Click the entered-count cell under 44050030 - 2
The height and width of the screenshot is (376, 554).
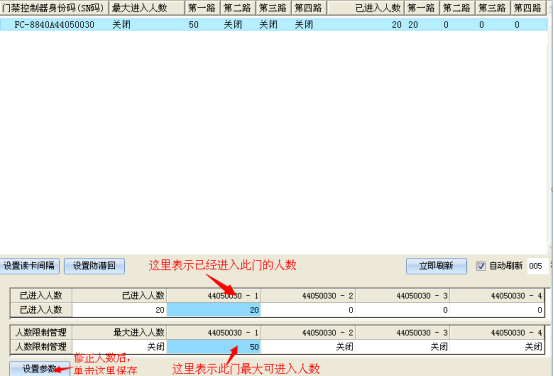tap(308, 310)
